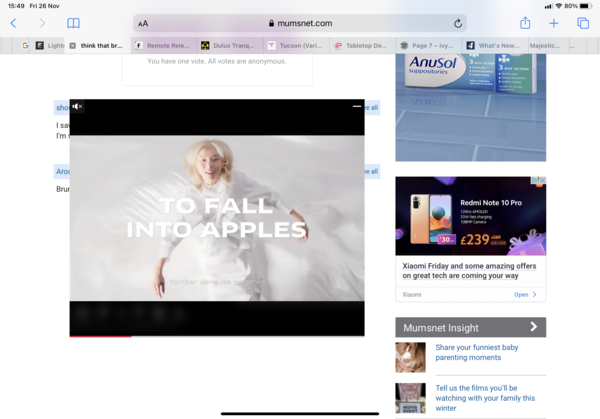Viewport: 600px width, 419px height.
Task: Open the Safari bookmarks book icon
Action: pos(73,23)
